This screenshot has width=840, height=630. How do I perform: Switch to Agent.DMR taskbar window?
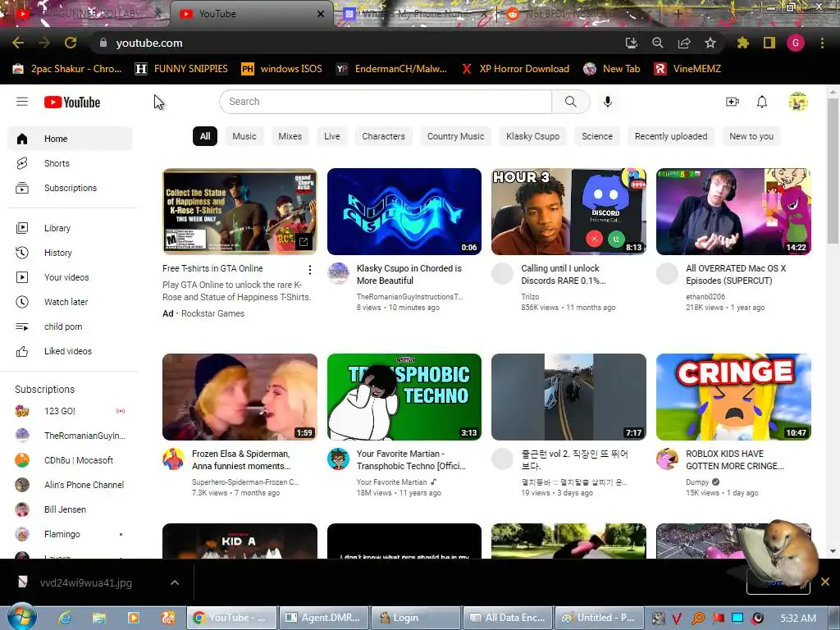pyautogui.click(x=325, y=618)
